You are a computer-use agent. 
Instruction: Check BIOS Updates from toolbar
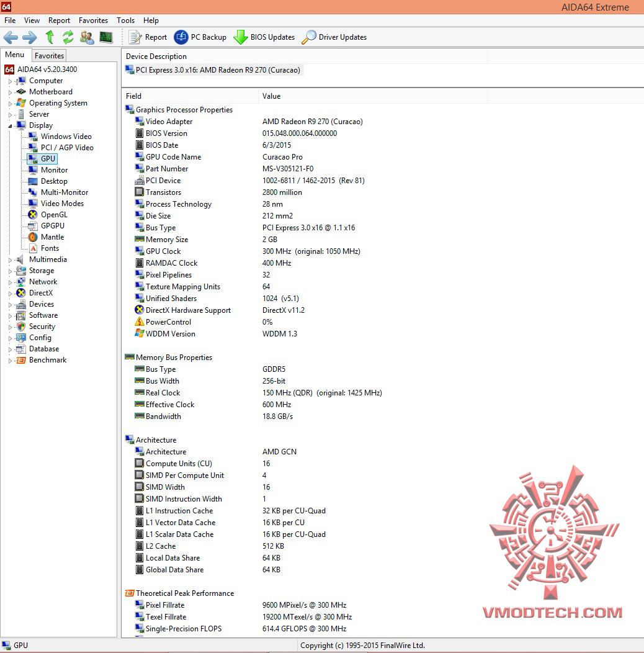[x=264, y=37]
